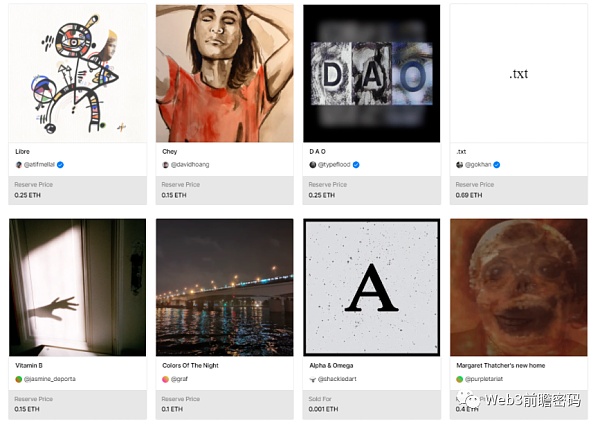This screenshot has width=600, height=426.
Task: Click the verified badge next to @atifmellal
Action: 60,165
